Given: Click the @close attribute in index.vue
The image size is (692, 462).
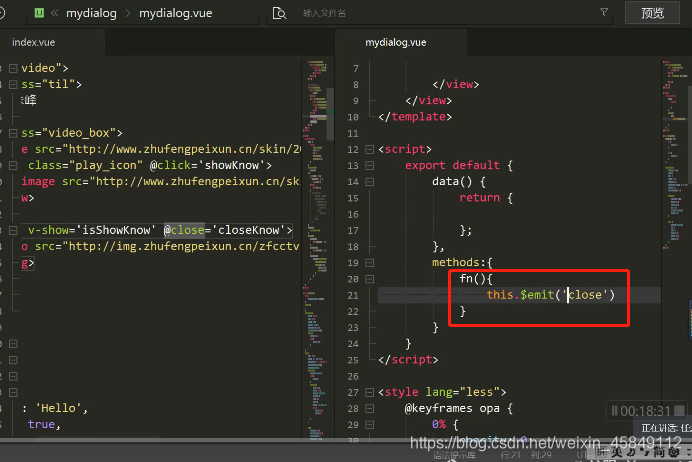Looking at the screenshot, I should click(x=184, y=230).
